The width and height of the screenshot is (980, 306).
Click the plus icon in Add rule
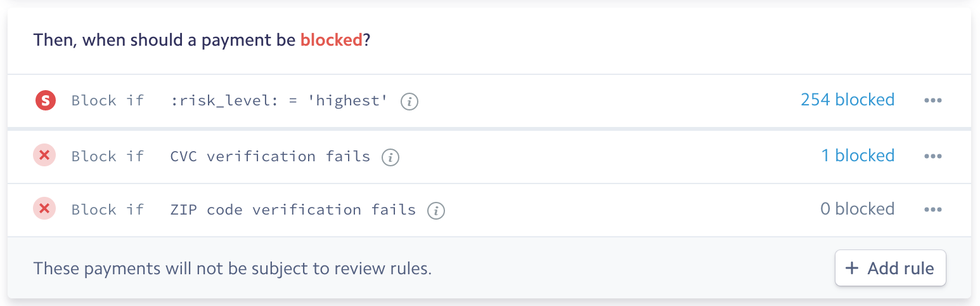853,268
